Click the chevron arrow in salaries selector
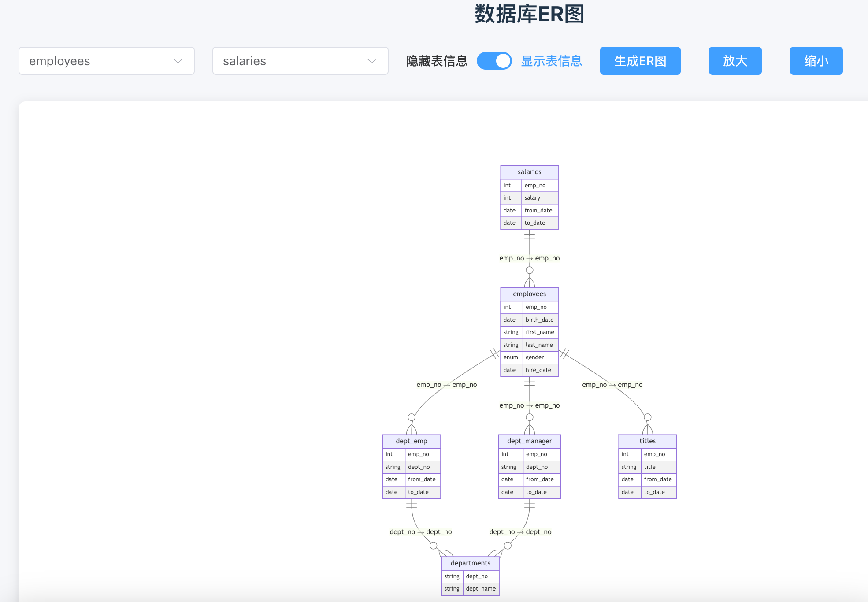The height and width of the screenshot is (602, 868). click(372, 61)
